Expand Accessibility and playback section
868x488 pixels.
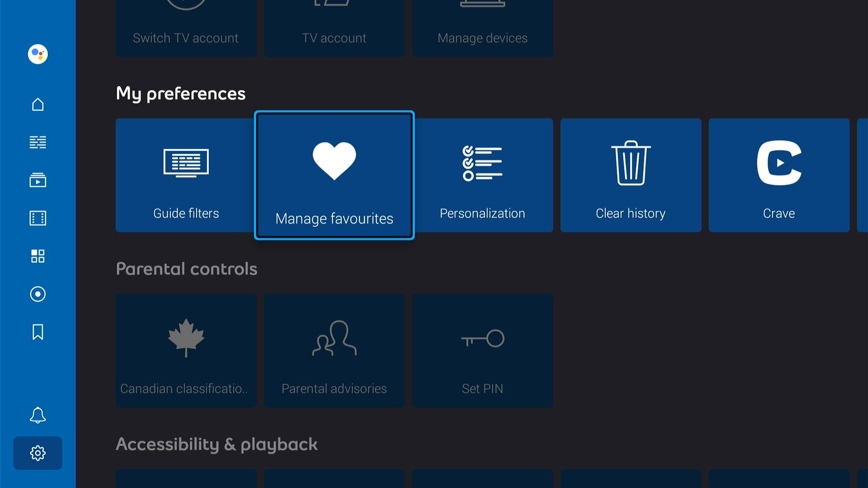pos(217,444)
